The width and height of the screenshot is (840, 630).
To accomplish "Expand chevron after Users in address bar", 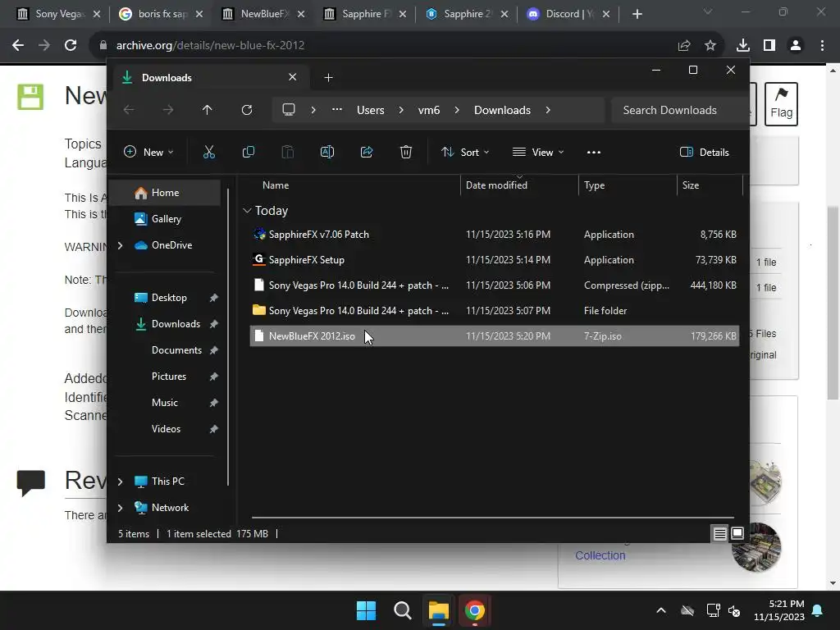I will [401, 110].
